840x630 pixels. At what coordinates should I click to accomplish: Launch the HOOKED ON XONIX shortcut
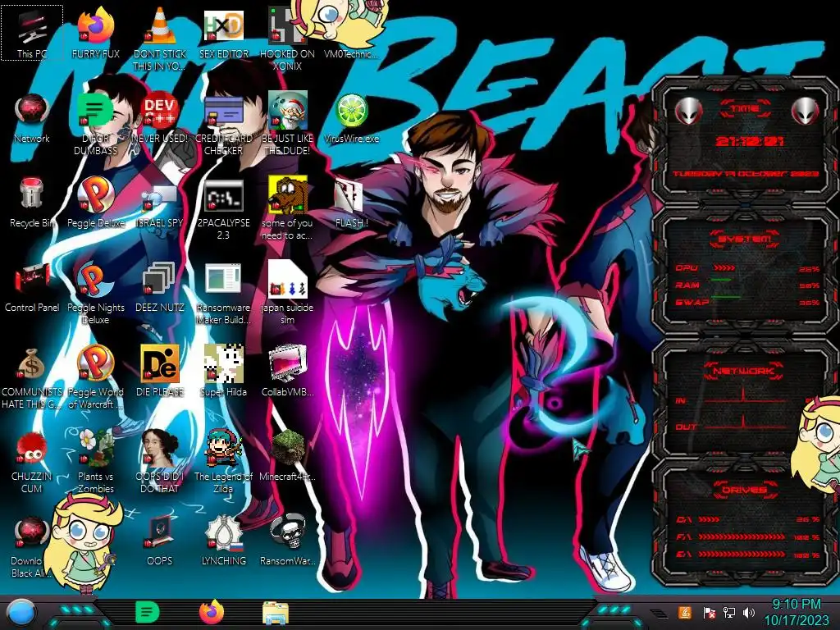pos(287,39)
